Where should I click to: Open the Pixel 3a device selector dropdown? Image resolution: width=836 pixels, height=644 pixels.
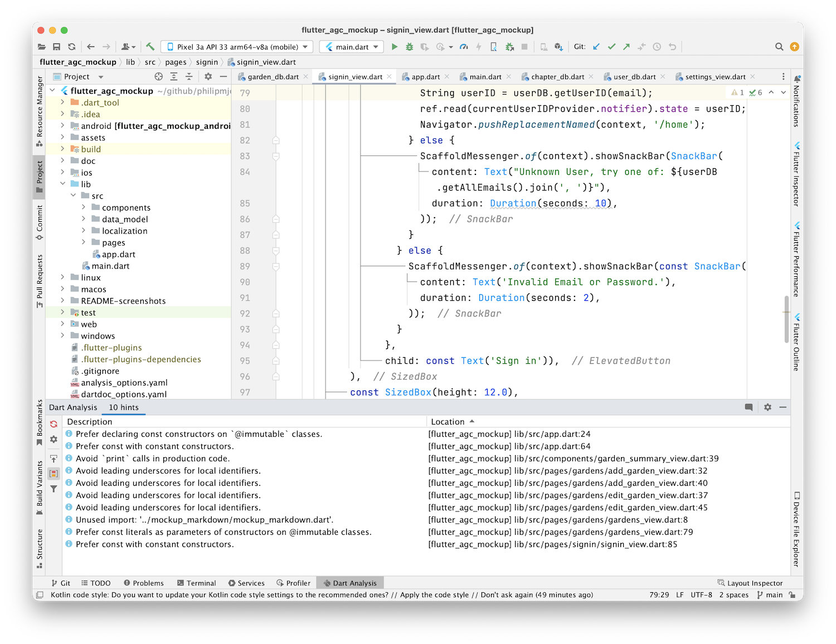coord(237,47)
